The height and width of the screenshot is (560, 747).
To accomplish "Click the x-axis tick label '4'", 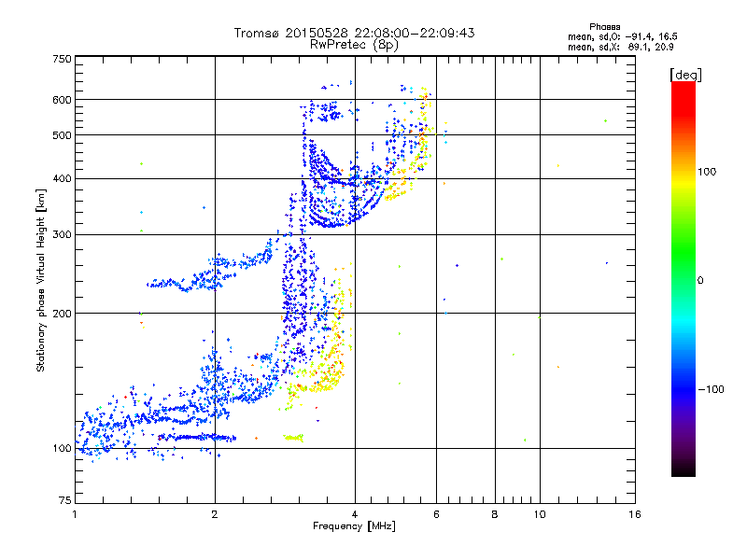I will [x=355, y=514].
